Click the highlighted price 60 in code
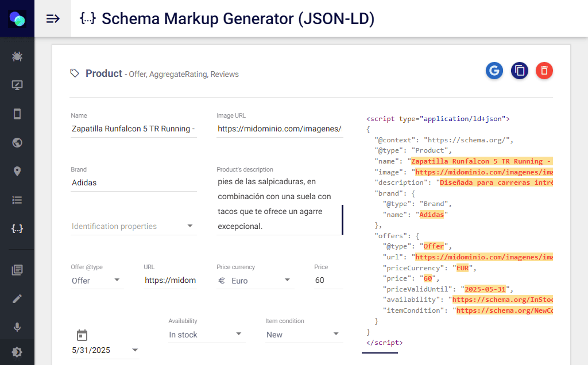Viewport: 588px width, 365px height. (427, 278)
